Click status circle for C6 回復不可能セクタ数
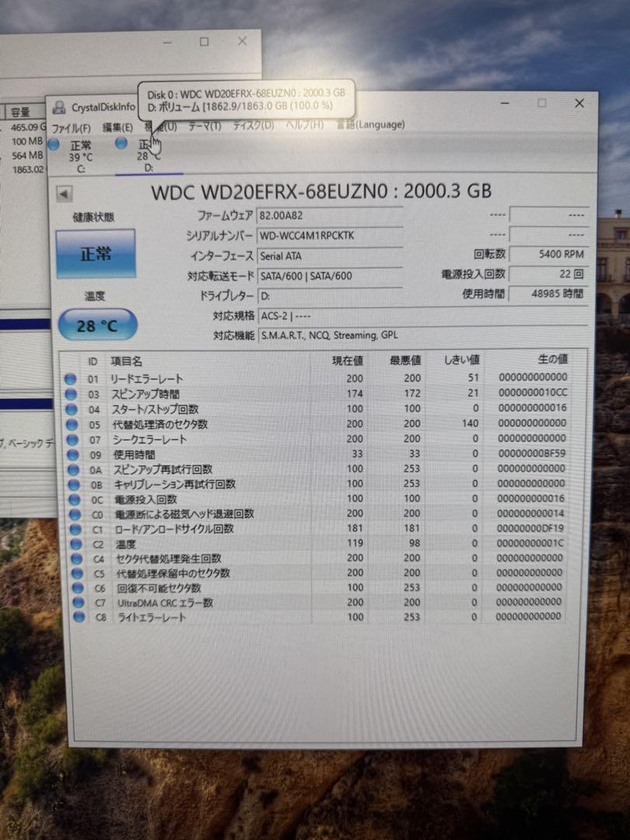Image resolution: width=630 pixels, height=840 pixels. pyautogui.click(x=78, y=588)
